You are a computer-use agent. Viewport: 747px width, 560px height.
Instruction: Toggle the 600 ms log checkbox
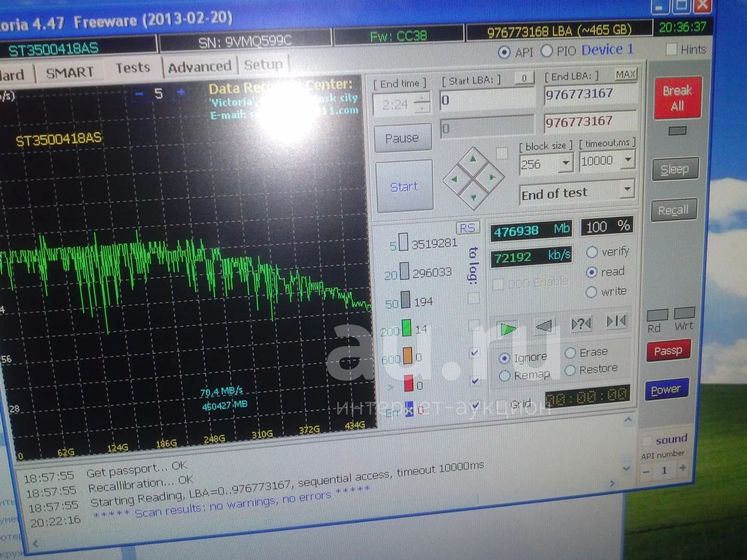tap(474, 353)
